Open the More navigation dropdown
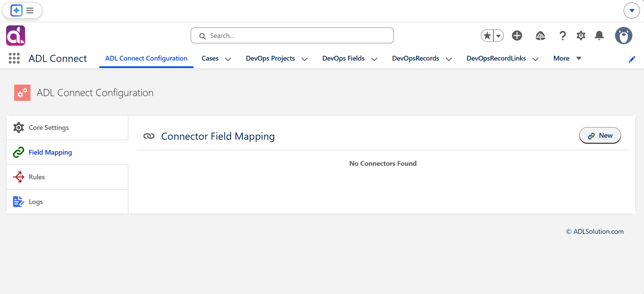 click(x=567, y=58)
